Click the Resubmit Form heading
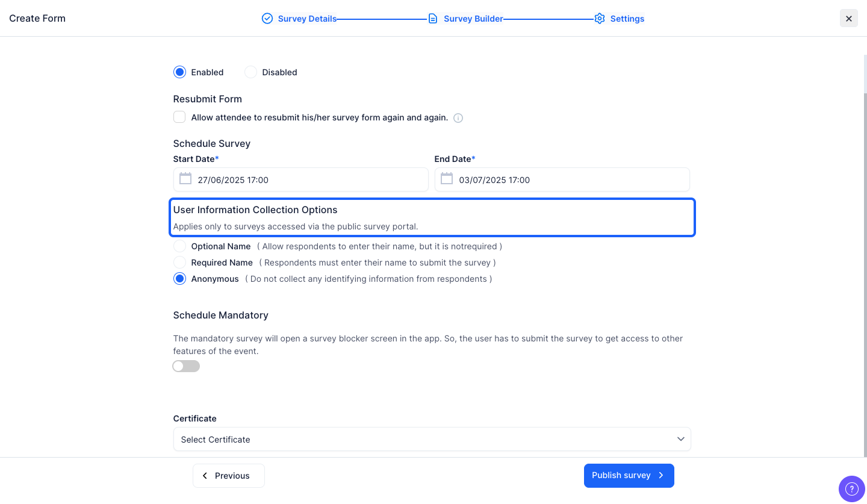Image resolution: width=867 pixels, height=504 pixels. point(208,99)
